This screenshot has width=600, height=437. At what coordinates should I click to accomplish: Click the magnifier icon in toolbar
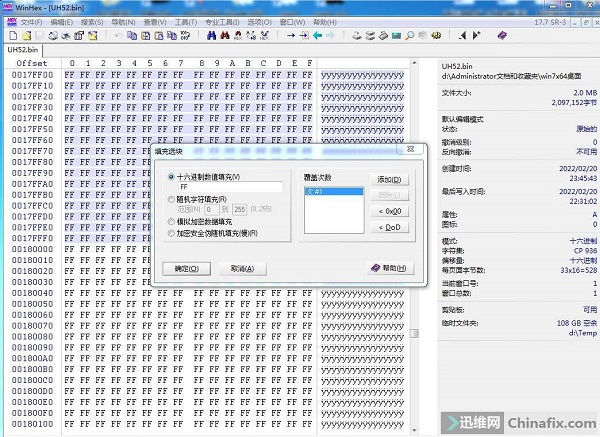click(x=409, y=35)
